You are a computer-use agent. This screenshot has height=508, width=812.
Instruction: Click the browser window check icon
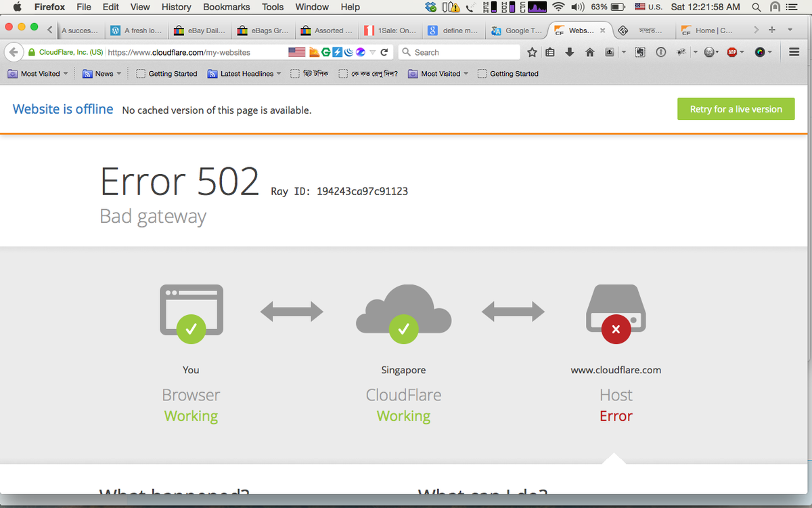pos(191,330)
